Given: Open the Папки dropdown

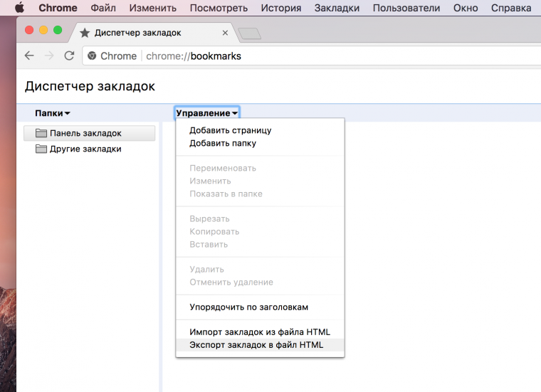Looking at the screenshot, I should pyautogui.click(x=53, y=113).
